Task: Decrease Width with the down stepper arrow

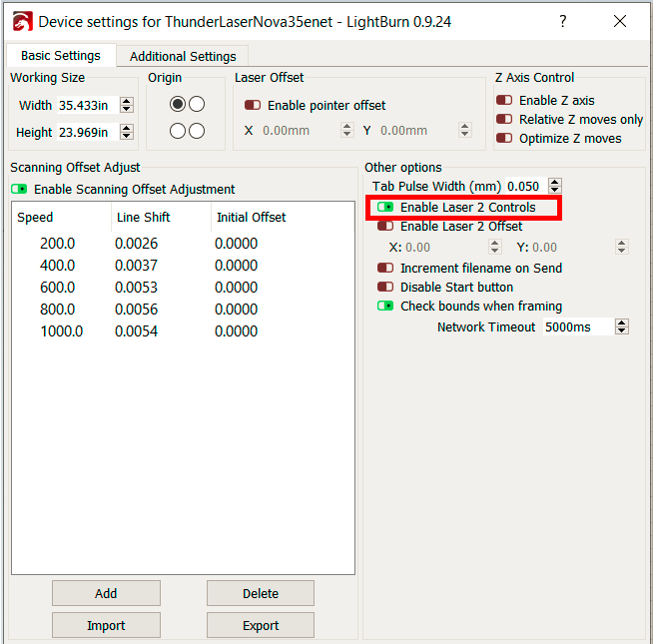Action: tap(126, 109)
